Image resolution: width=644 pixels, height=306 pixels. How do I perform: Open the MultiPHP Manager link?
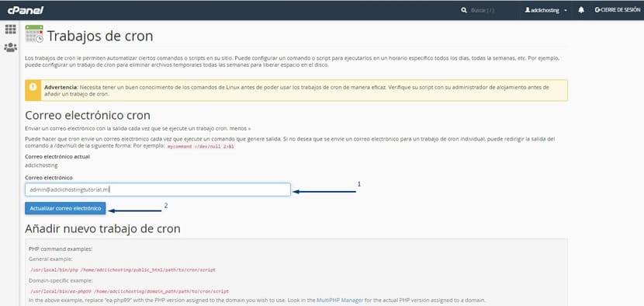tap(340, 301)
